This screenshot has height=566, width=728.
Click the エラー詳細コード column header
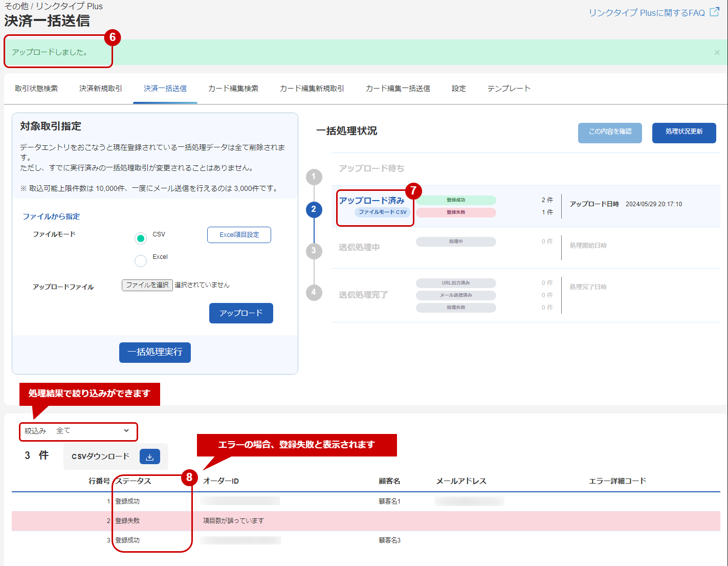tap(617, 481)
